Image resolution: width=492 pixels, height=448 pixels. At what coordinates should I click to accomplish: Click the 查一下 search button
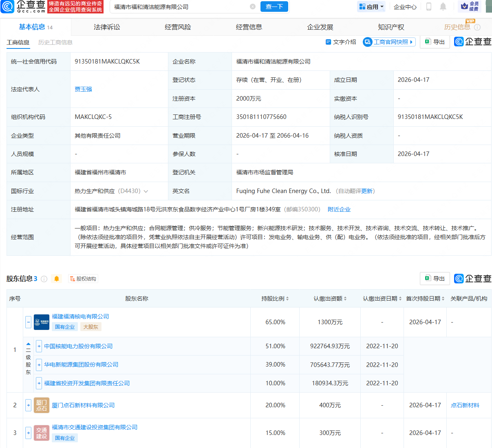click(274, 7)
